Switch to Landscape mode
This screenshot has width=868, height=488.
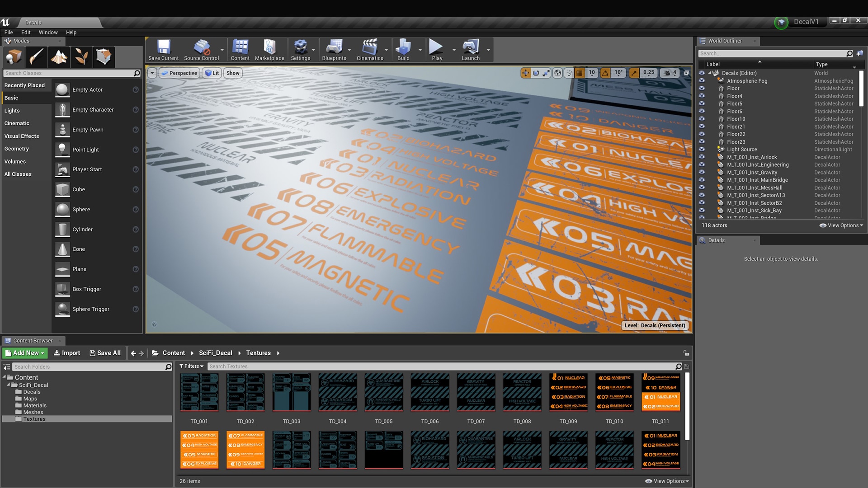click(x=59, y=56)
